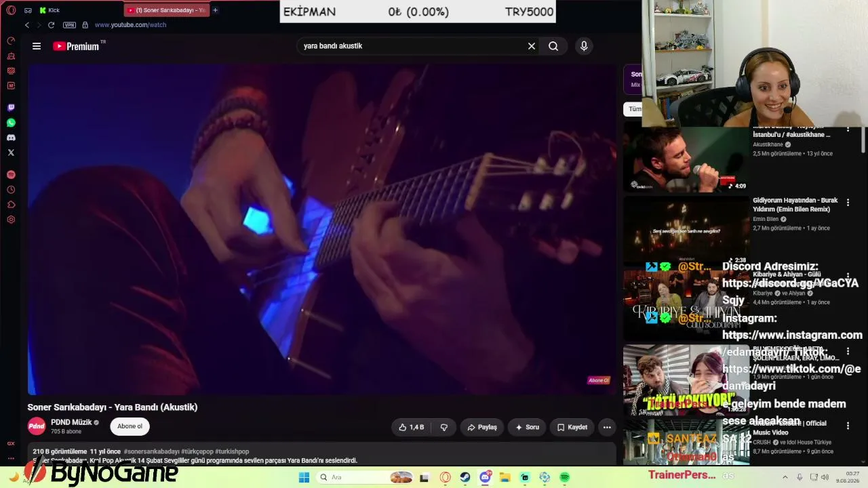This screenshot has width=868, height=488.
Task: Open the X (Twitter) sidebar panel
Action: click(x=11, y=152)
